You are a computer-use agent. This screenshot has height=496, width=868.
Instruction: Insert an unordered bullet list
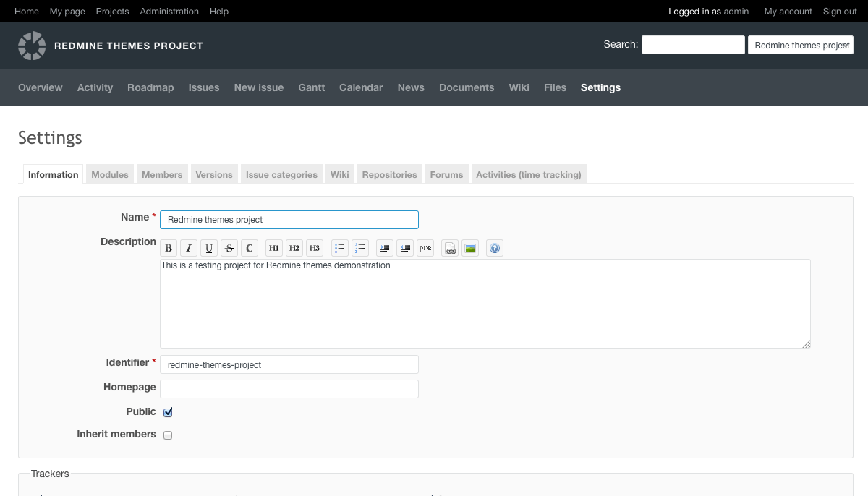340,248
